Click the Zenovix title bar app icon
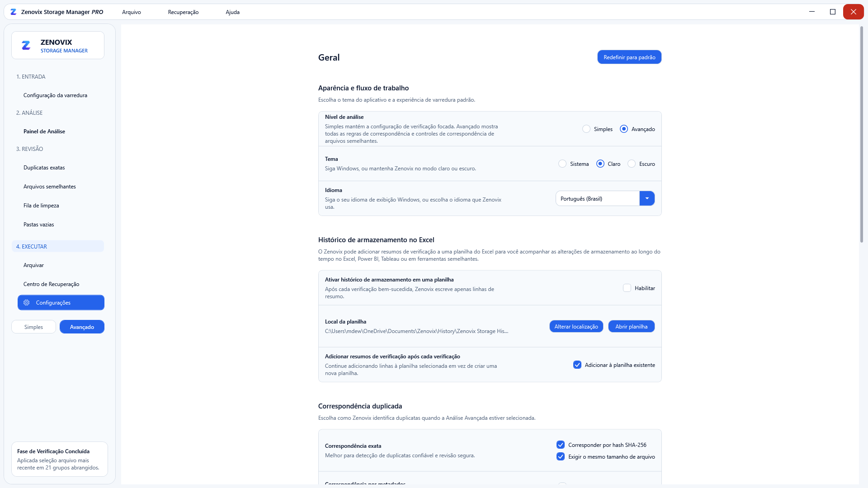The width and height of the screenshot is (868, 488). 14,12
